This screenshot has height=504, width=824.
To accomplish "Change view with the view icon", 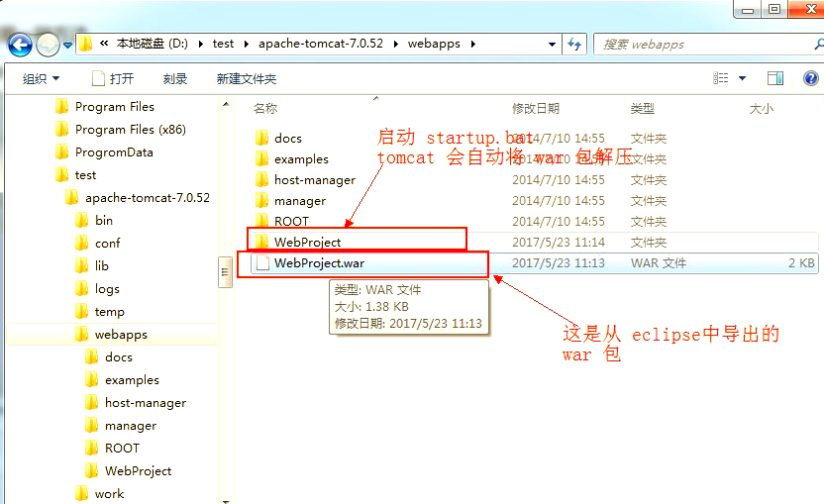I will (720, 78).
